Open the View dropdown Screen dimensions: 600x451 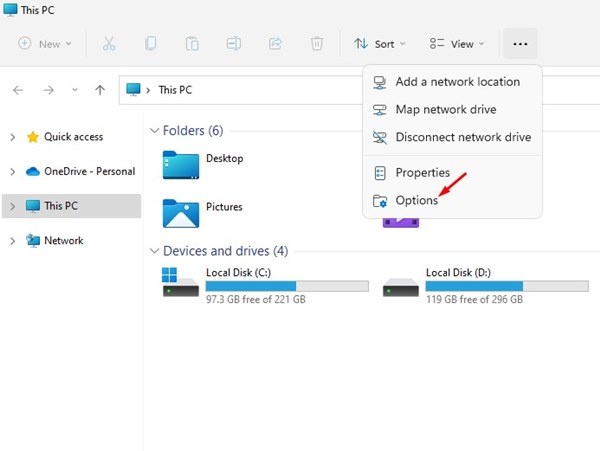[457, 44]
